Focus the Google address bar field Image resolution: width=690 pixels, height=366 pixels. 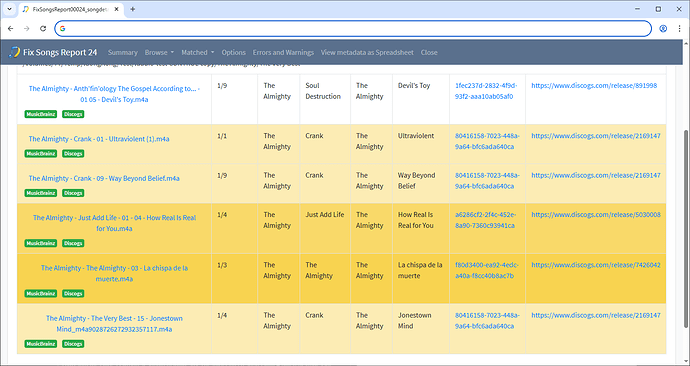(353, 29)
